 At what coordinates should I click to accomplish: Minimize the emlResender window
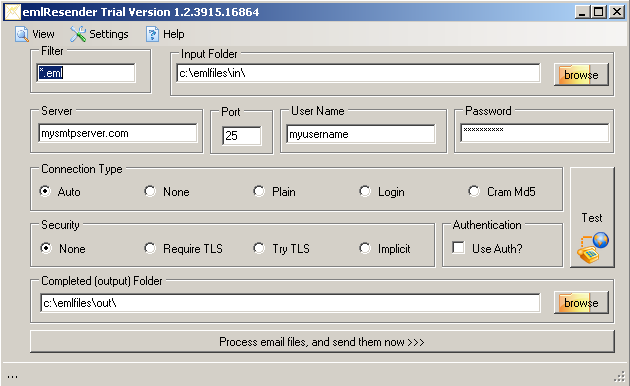582,12
